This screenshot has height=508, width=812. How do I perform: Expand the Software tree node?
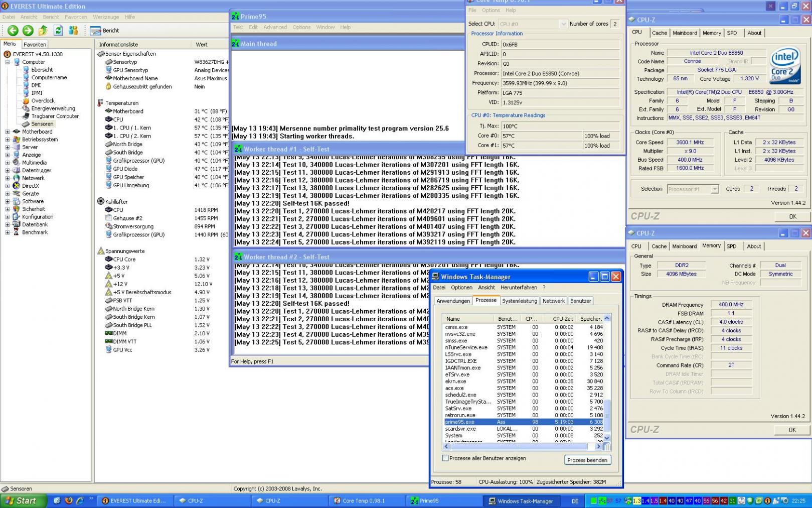(x=8, y=201)
